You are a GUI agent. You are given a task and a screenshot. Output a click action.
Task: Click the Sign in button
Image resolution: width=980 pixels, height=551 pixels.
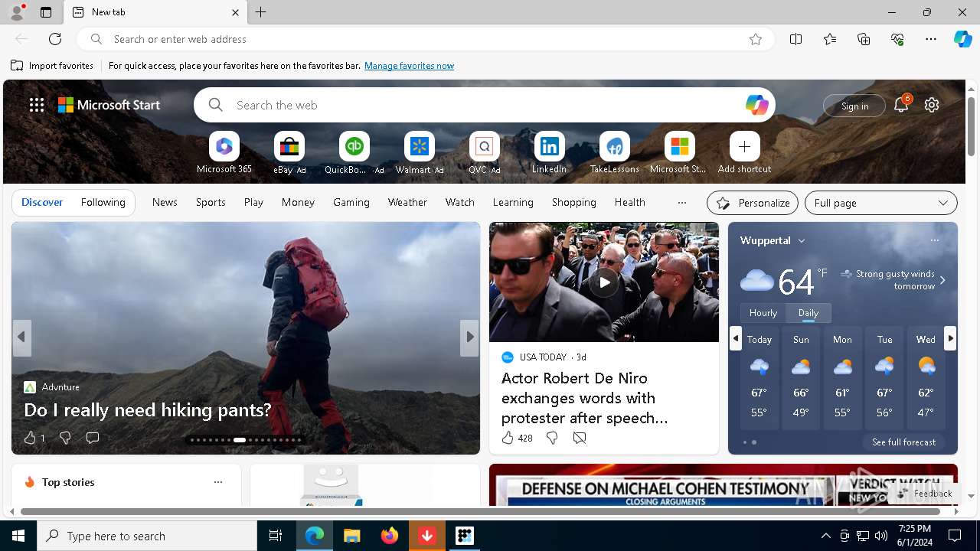[x=854, y=106]
